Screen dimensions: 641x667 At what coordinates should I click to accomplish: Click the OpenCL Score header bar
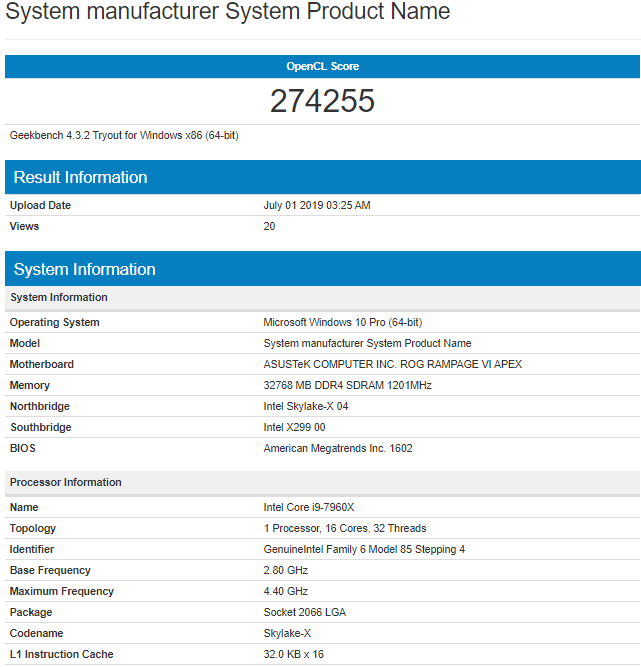[322, 66]
